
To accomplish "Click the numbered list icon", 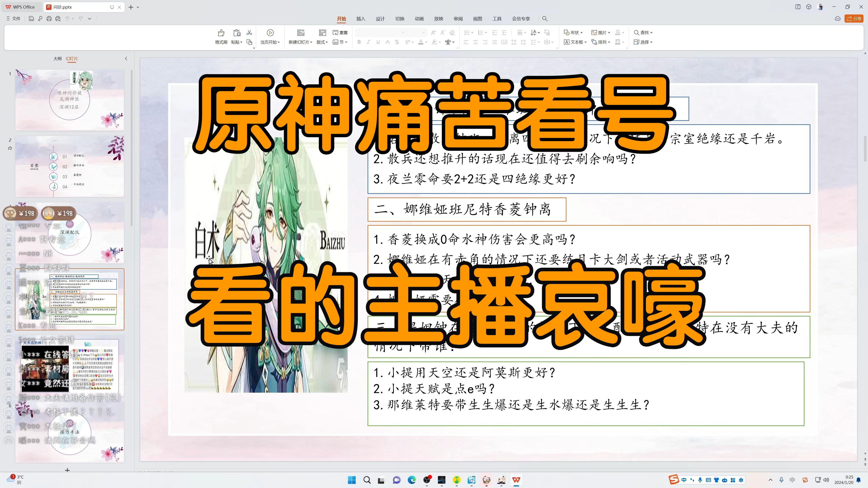I will point(480,33).
